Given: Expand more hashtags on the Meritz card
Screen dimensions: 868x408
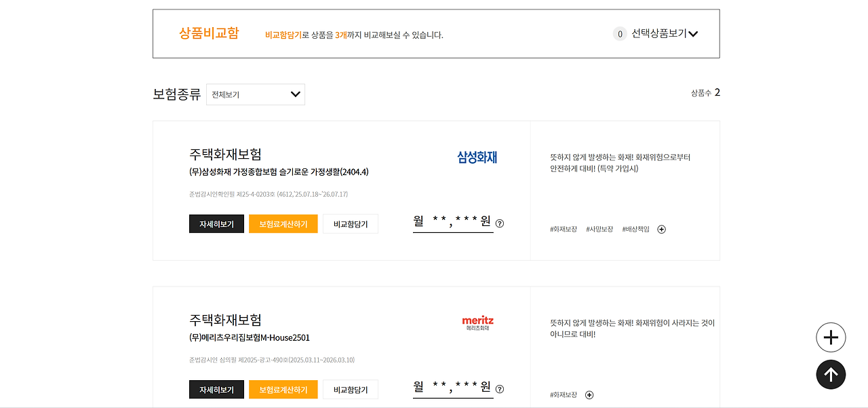Looking at the screenshot, I should pos(589,395).
